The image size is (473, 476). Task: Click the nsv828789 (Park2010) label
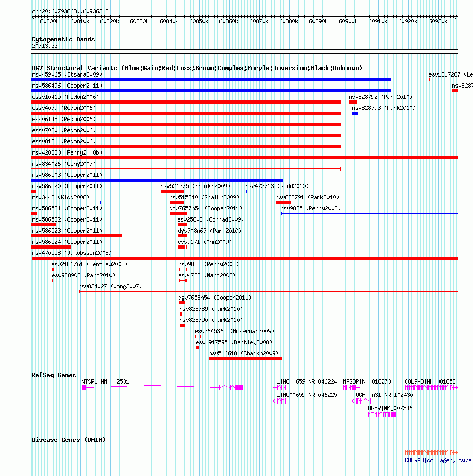click(x=211, y=309)
